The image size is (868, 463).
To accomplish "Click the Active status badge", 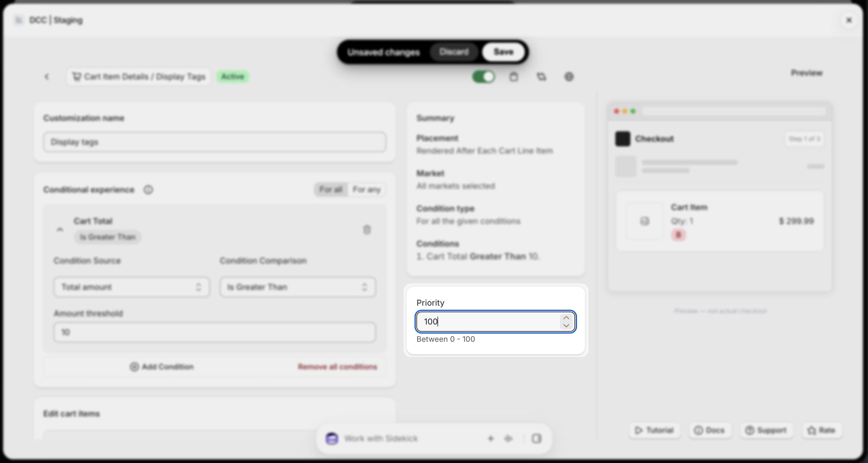I will pyautogui.click(x=233, y=77).
